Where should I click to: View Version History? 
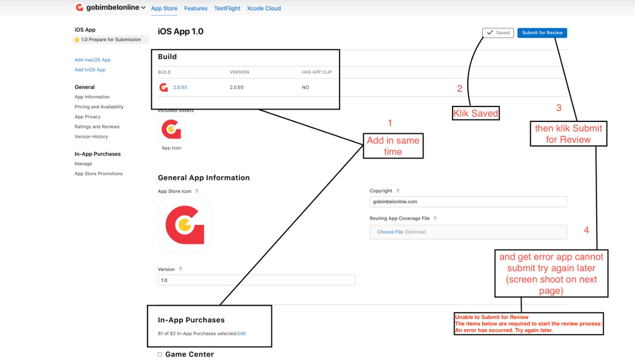coord(91,137)
